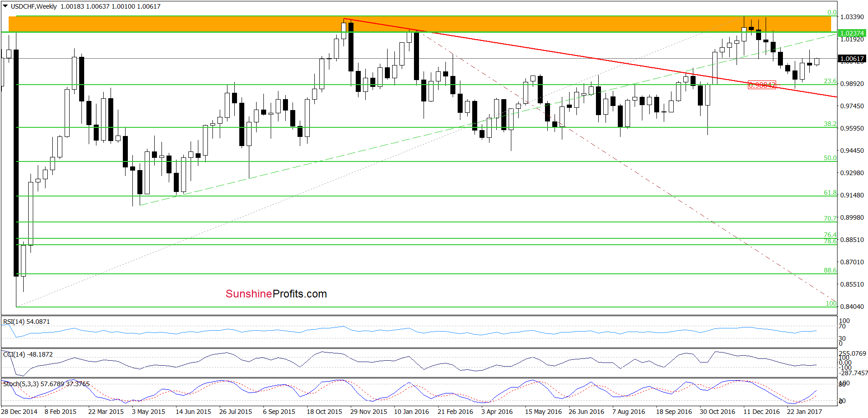
Task: Click the 18 Sep 2016 date axis label
Action: 674,412
